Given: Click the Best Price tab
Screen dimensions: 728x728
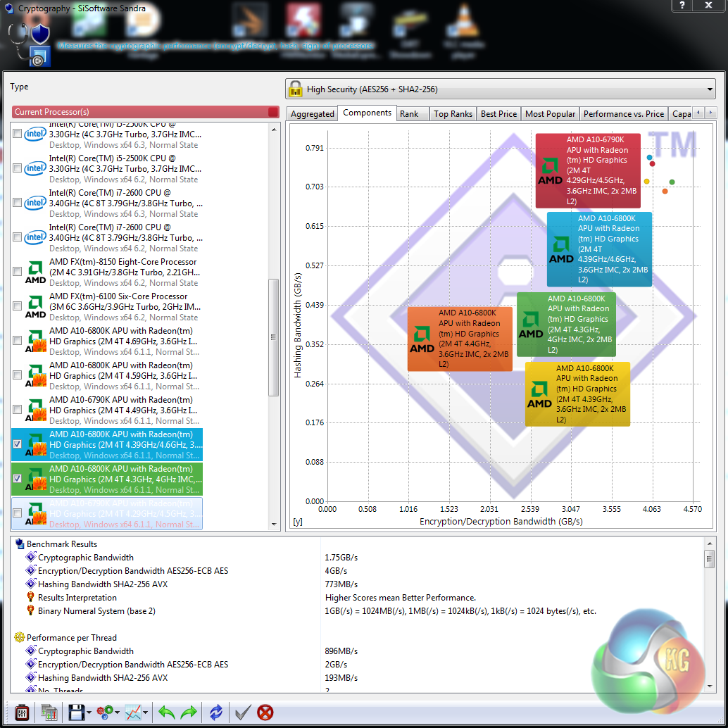Looking at the screenshot, I should [x=498, y=114].
